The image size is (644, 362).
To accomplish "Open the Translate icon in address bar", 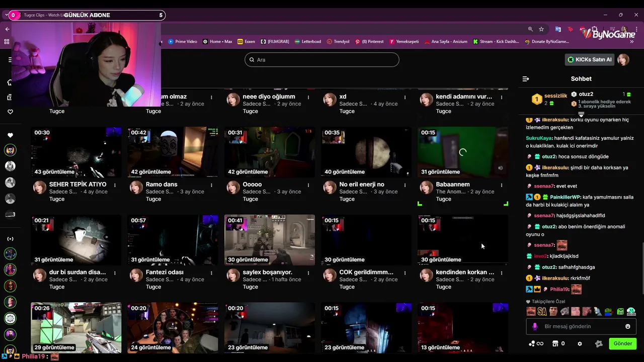I will (558, 29).
